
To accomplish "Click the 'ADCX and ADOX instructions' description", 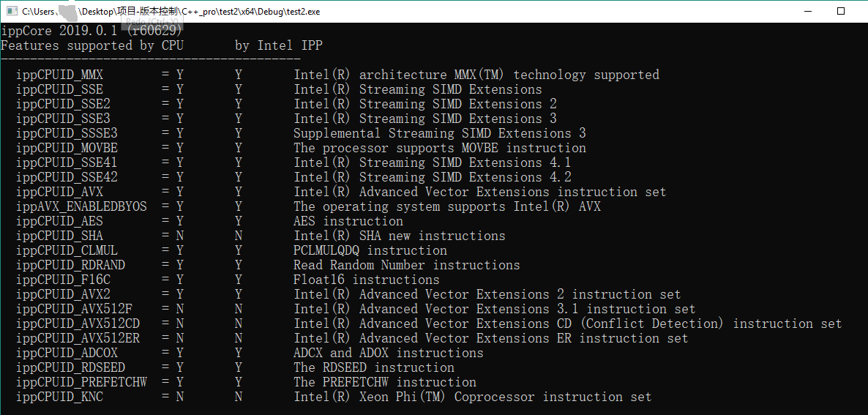I will [388, 353].
